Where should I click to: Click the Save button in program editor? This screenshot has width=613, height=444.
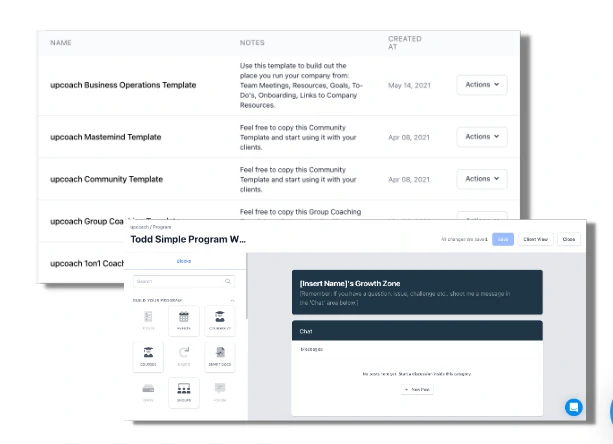pos(503,239)
